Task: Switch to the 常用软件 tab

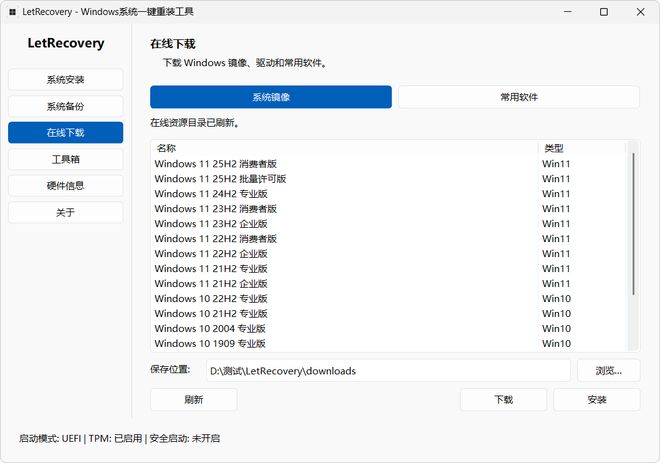Action: click(x=519, y=97)
